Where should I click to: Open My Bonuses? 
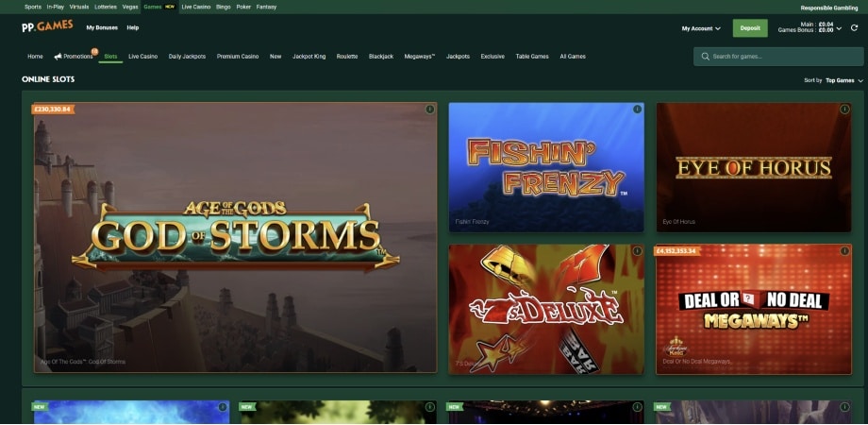[x=102, y=27]
